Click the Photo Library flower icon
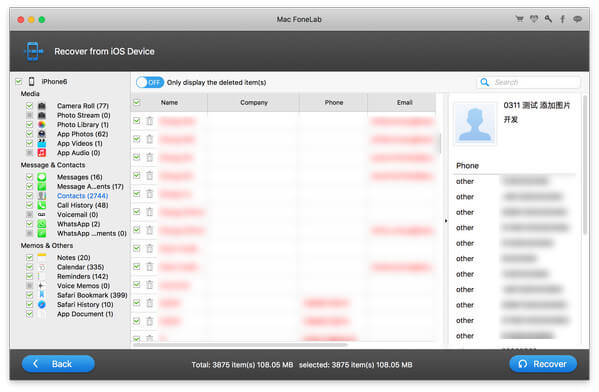The image size is (599, 392). click(x=42, y=125)
